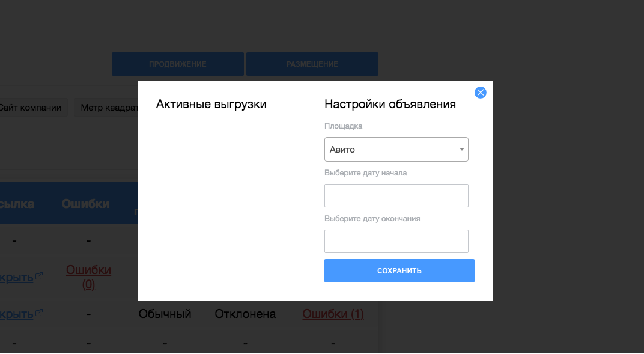Click the Отклонена status cell
This screenshot has width=644, height=354.
245,314
